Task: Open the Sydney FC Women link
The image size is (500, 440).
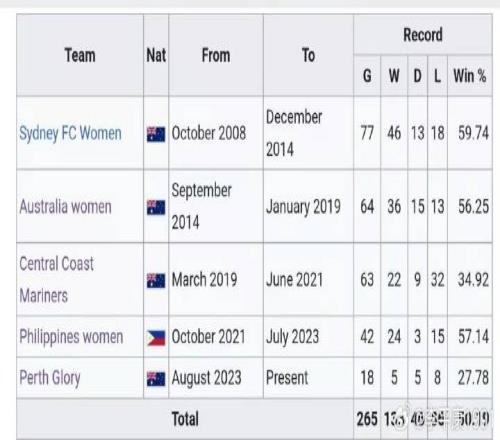Action: 70,133
